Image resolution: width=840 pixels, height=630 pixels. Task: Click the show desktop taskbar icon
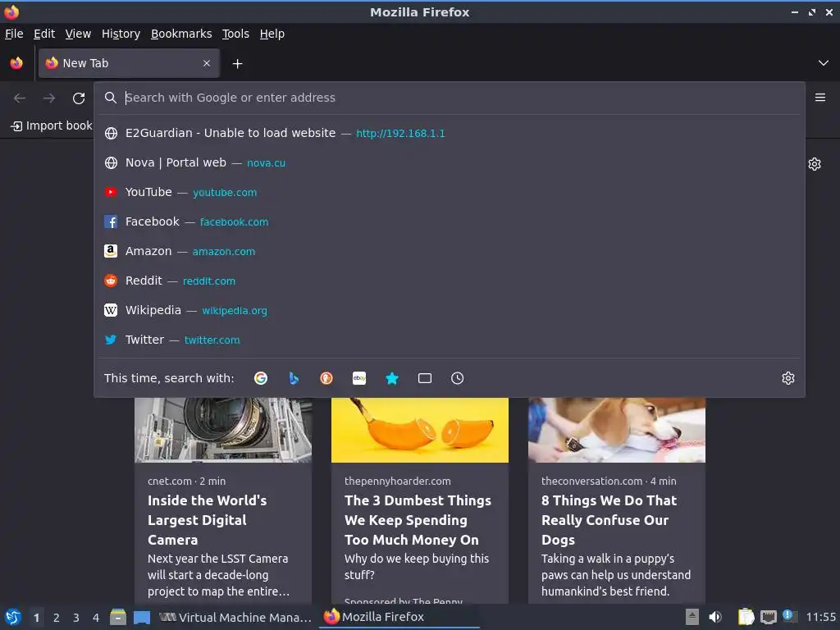(141, 617)
